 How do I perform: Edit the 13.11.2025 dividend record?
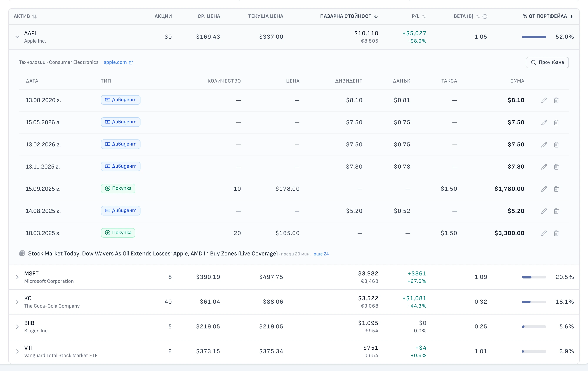(x=544, y=167)
